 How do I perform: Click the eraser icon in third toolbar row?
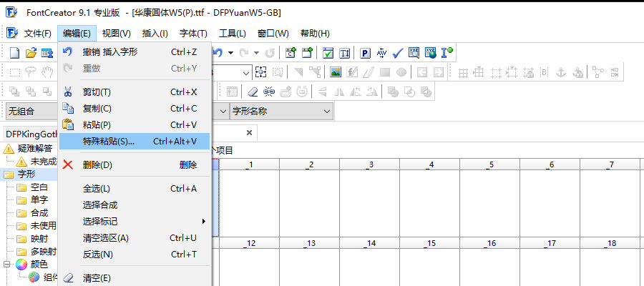click(253, 92)
